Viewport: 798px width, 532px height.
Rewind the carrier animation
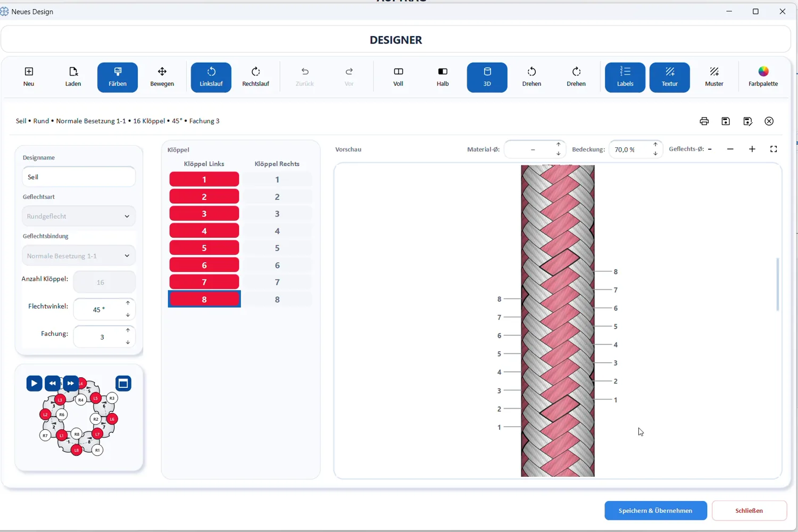pyautogui.click(x=52, y=383)
